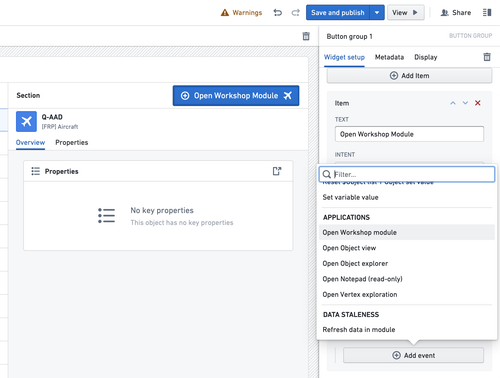This screenshot has width=500, height=378.
Task: Click the Section header label
Action: (x=28, y=95)
